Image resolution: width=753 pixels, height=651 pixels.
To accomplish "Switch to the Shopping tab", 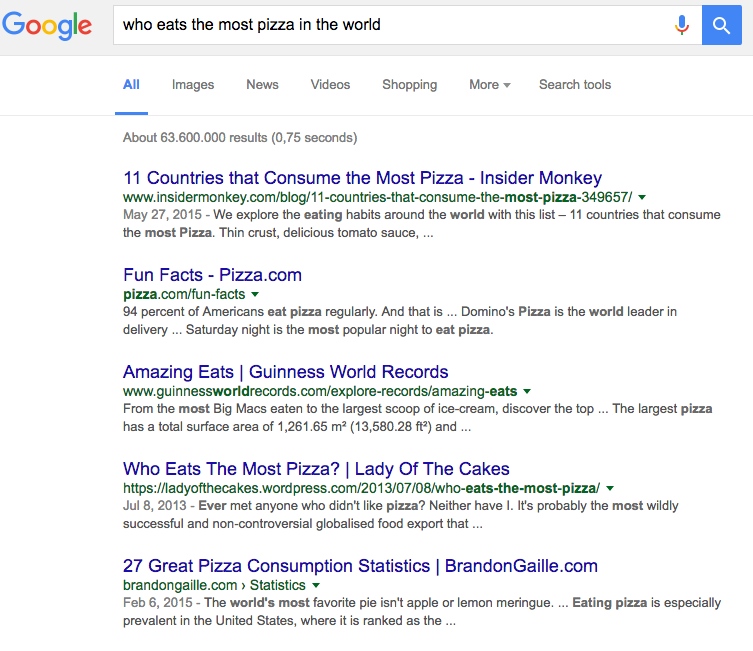I will [410, 84].
